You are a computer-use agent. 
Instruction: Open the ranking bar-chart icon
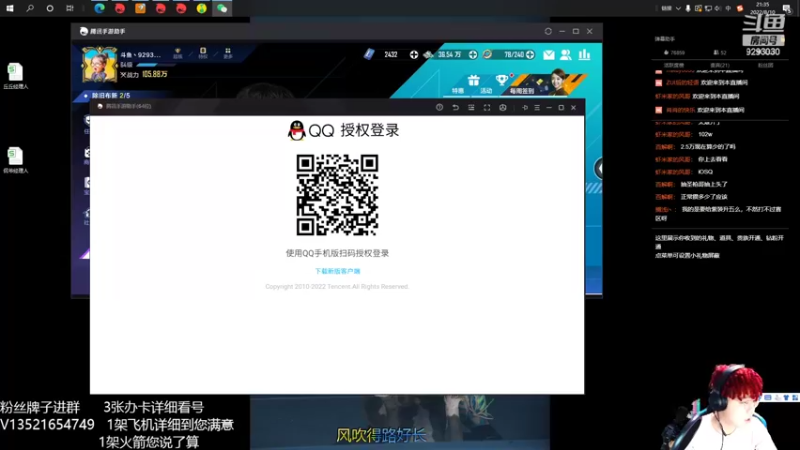[584, 55]
